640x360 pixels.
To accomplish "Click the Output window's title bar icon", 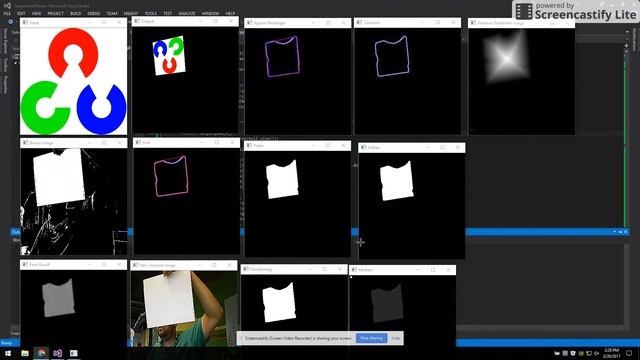I will [137, 21].
